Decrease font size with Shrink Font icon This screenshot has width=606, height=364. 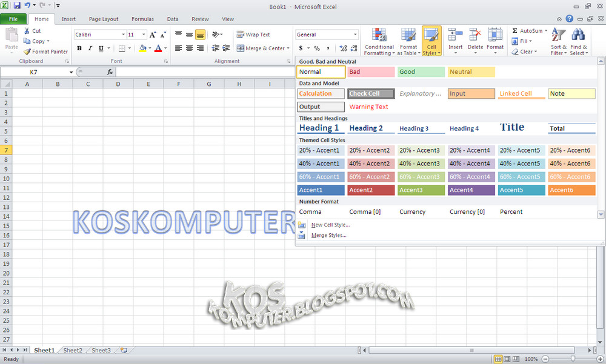pos(163,35)
